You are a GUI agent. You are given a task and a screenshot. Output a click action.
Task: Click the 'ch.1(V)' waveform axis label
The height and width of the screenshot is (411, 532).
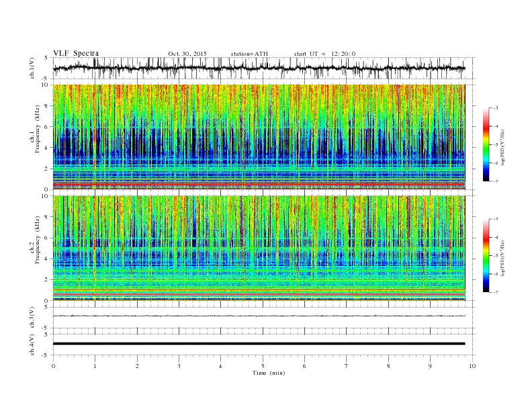[32, 68]
